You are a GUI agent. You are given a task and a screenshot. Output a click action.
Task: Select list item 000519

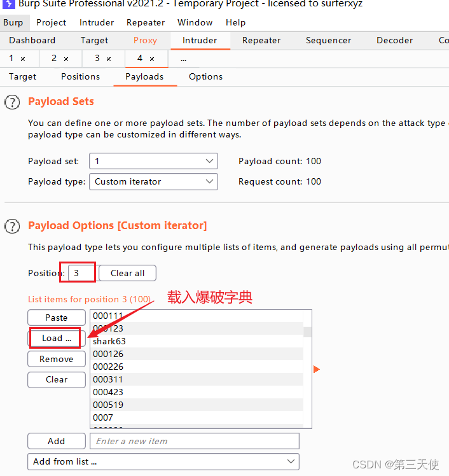(197, 405)
